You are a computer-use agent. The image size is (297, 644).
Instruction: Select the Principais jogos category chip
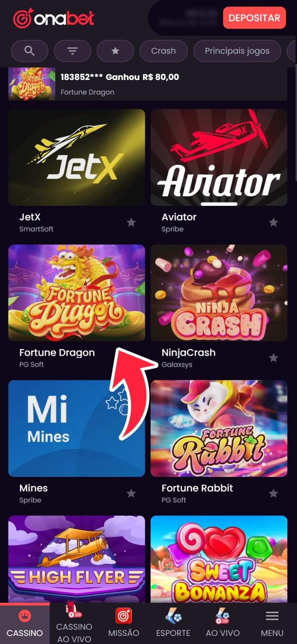(x=237, y=51)
